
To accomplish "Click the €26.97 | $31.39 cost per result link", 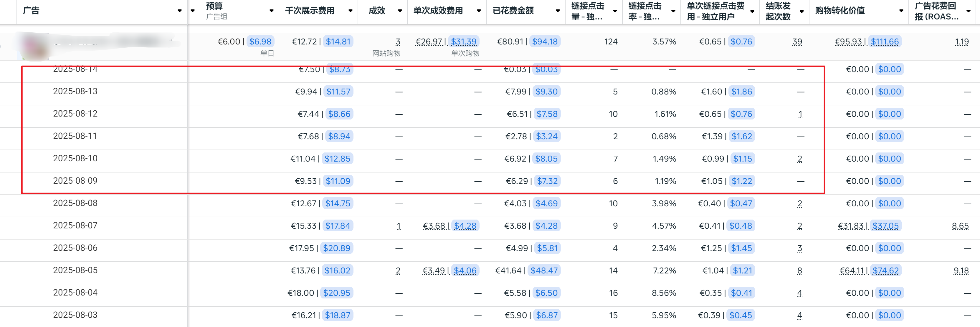I will [445, 42].
